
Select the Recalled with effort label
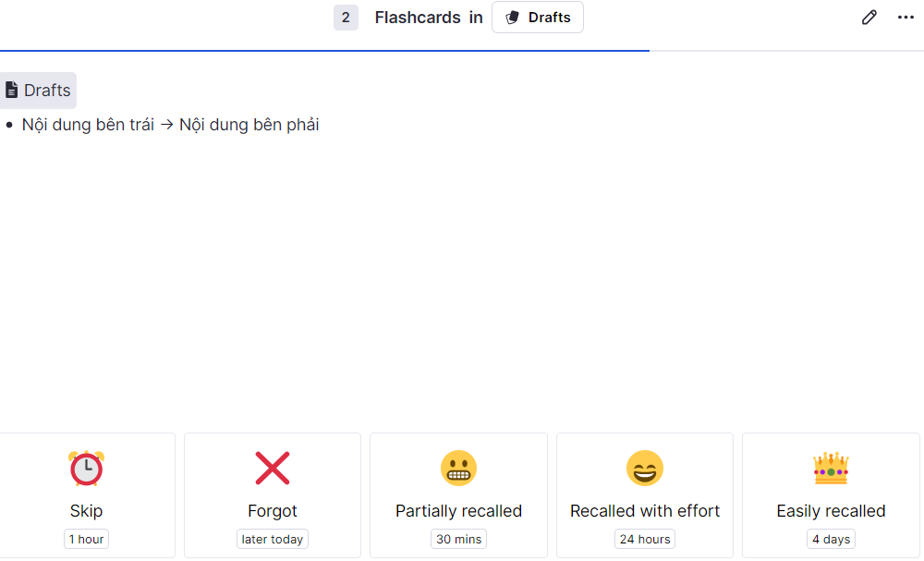pyautogui.click(x=645, y=511)
